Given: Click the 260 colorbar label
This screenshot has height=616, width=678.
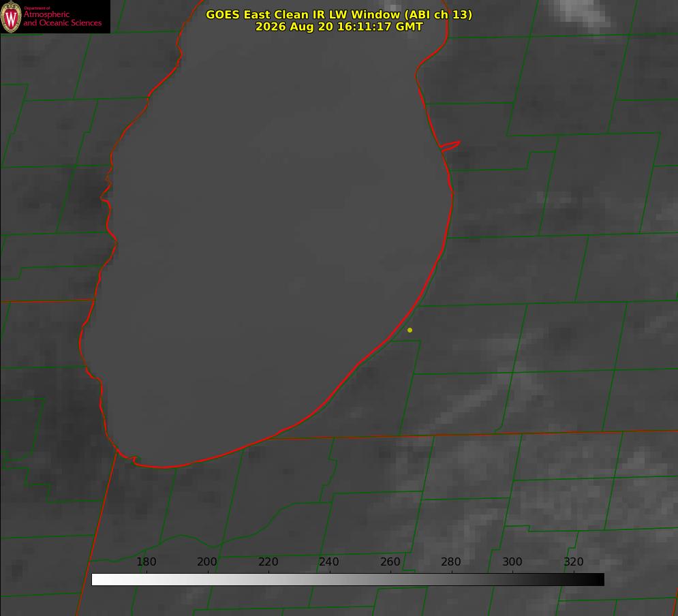Looking at the screenshot, I should tap(390, 561).
